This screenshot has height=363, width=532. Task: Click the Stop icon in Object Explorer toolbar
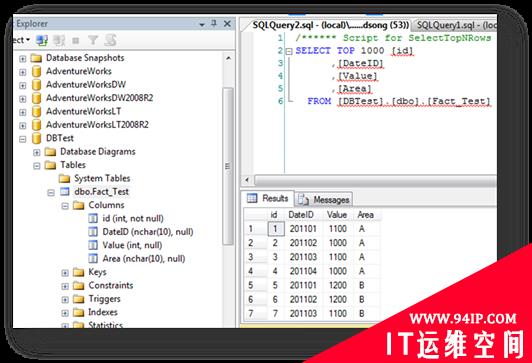[x=76, y=41]
